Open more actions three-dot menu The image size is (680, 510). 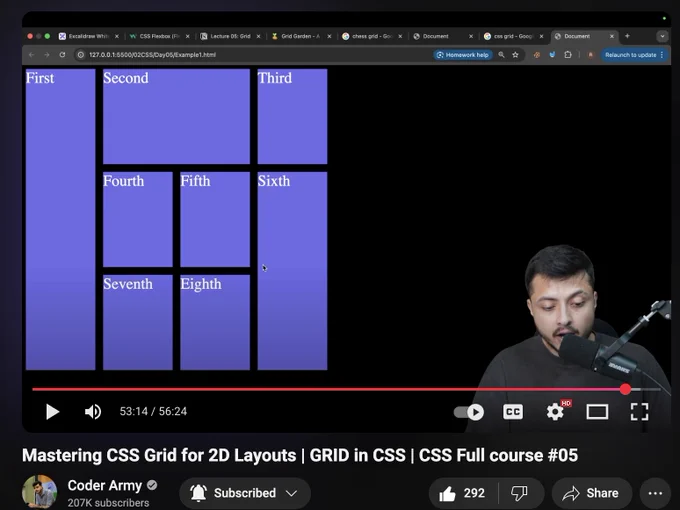(x=655, y=493)
